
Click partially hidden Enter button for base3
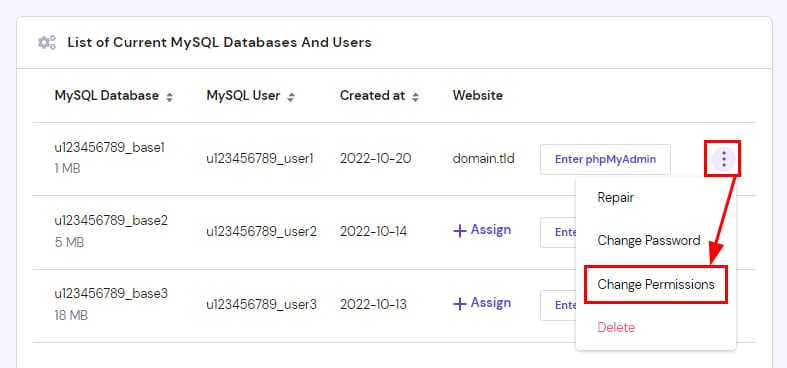558,305
